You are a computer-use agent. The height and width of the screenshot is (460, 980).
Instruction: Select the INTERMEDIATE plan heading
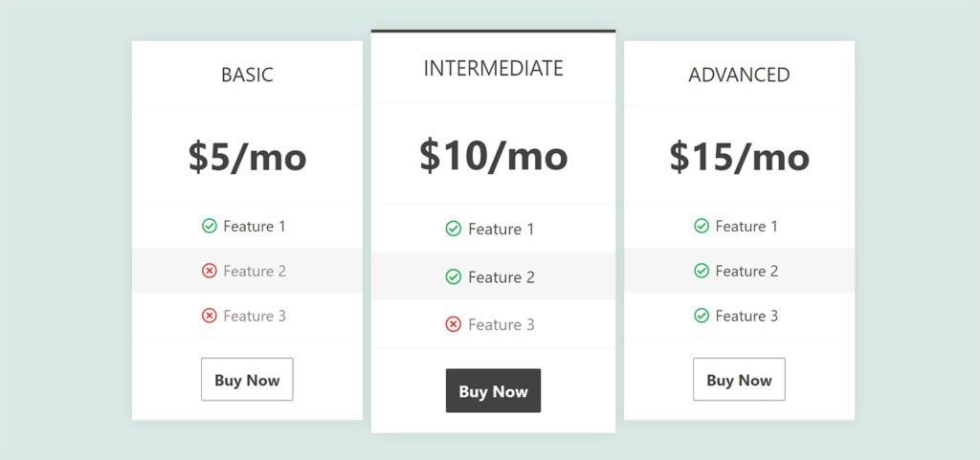(493, 68)
